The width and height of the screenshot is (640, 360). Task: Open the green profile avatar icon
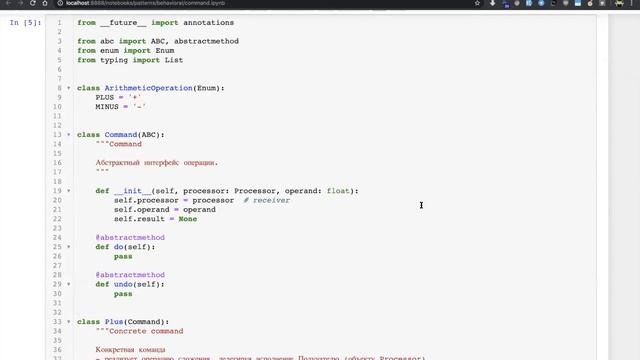tap(619, 3)
